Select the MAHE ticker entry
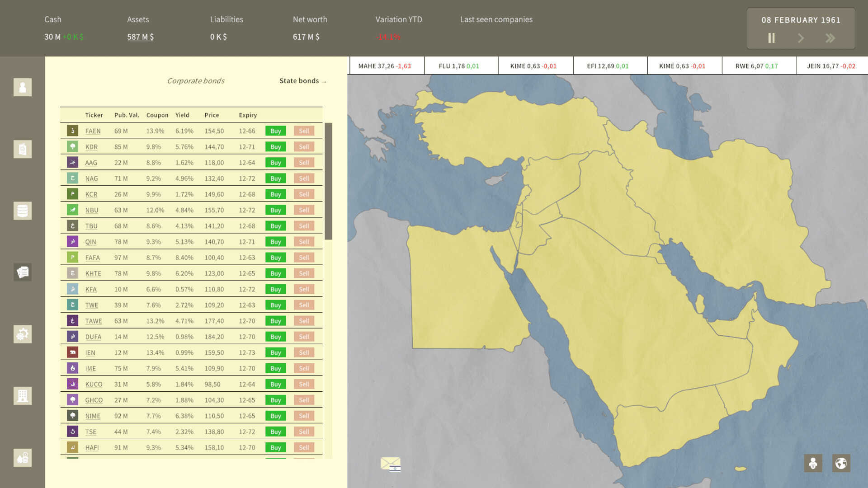This screenshot has height=488, width=868. [387, 66]
